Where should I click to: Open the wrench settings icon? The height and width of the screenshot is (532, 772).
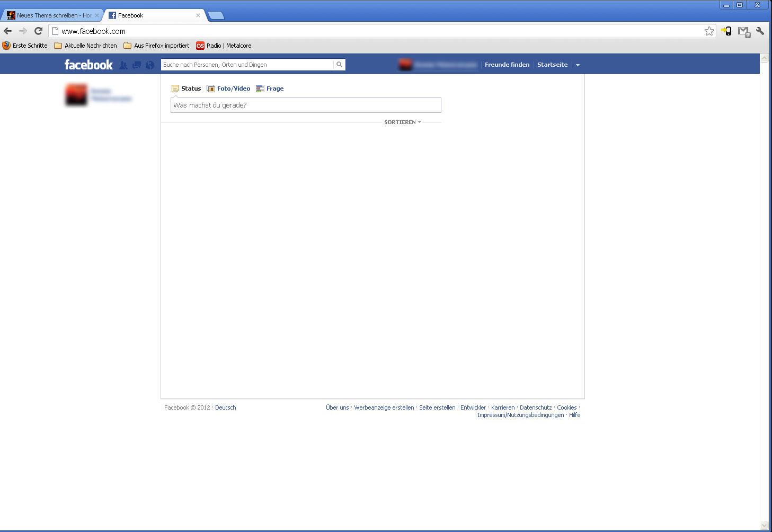[760, 31]
